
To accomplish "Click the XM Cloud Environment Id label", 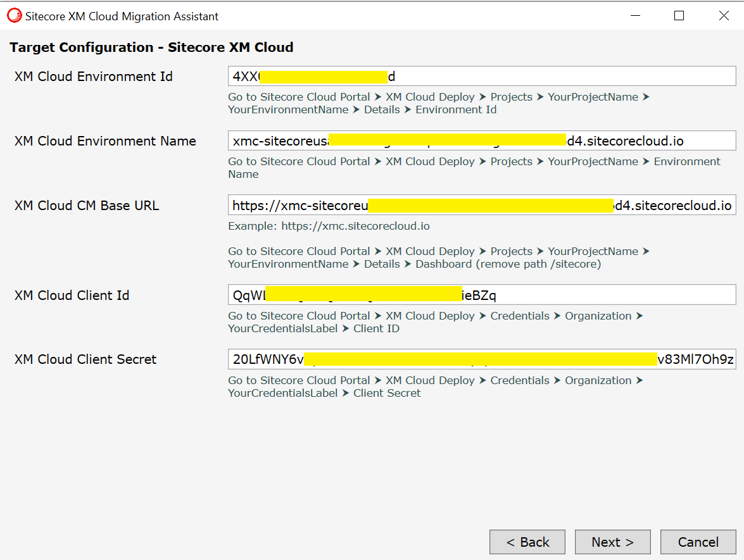I will point(93,77).
